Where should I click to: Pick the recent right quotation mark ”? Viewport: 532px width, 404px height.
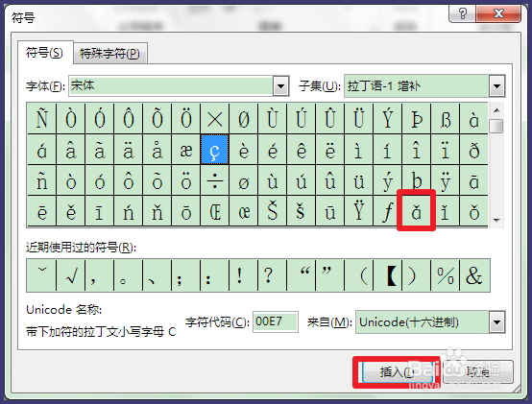click(x=330, y=275)
